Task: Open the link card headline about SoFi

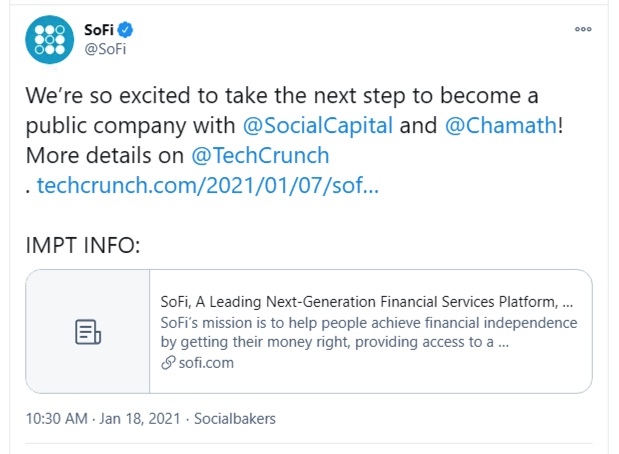Action: 366,302
